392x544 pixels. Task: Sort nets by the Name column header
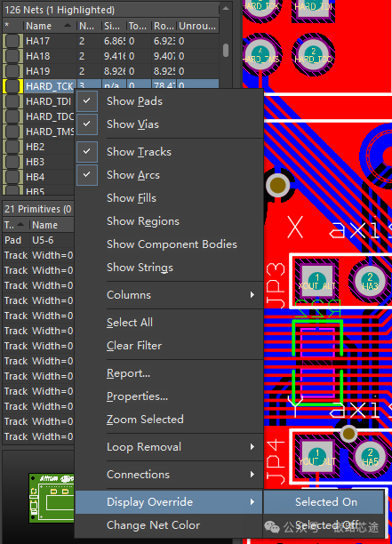tap(50, 26)
